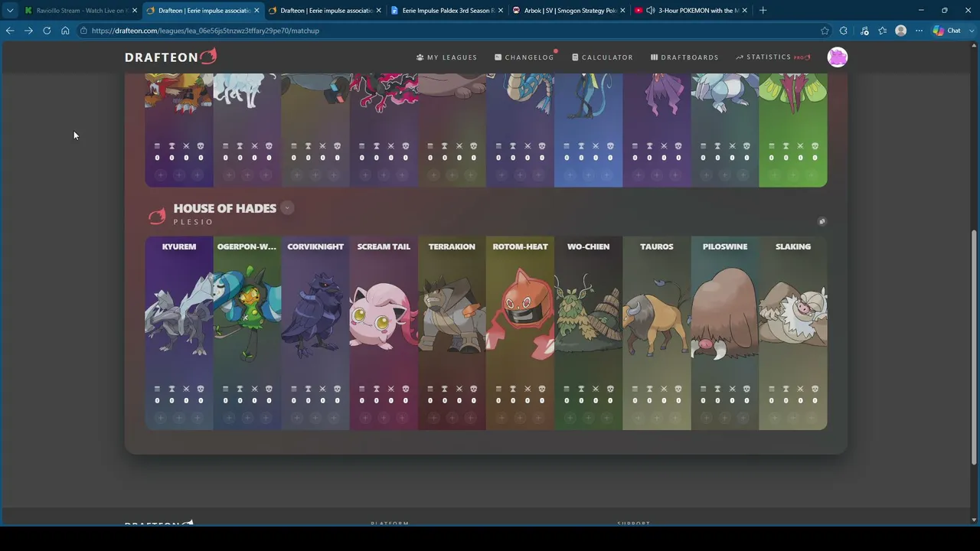Switch to the 3-Hour POKEMON YouTube tab
Screen dimensions: 980x551
point(690,11)
